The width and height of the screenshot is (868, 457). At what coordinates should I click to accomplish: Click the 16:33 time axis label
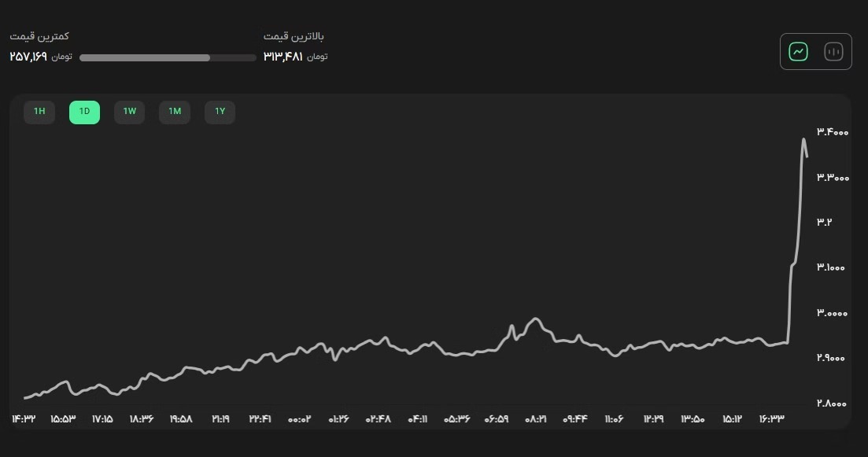pyautogui.click(x=771, y=419)
